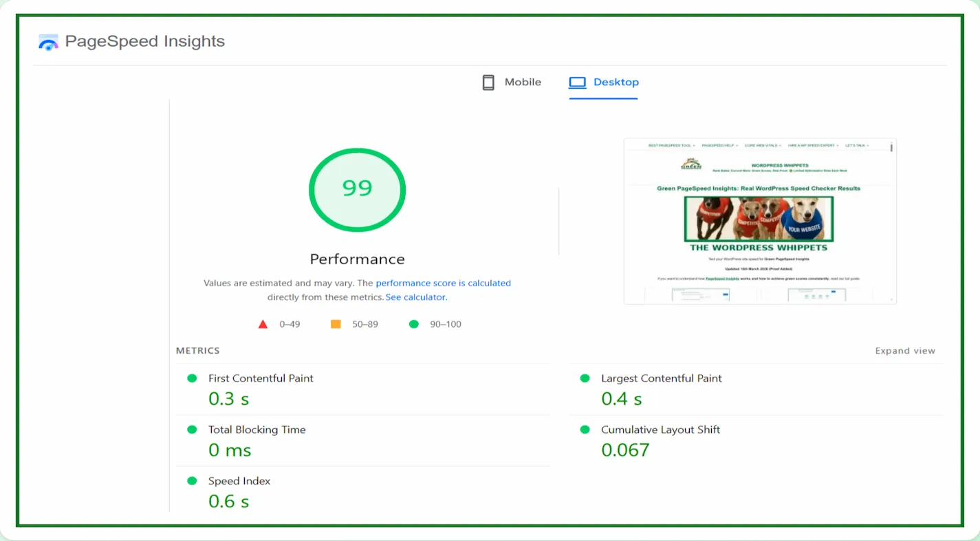Click the green dot beside Cumulative Layout Shift
980x541 pixels.
point(585,429)
